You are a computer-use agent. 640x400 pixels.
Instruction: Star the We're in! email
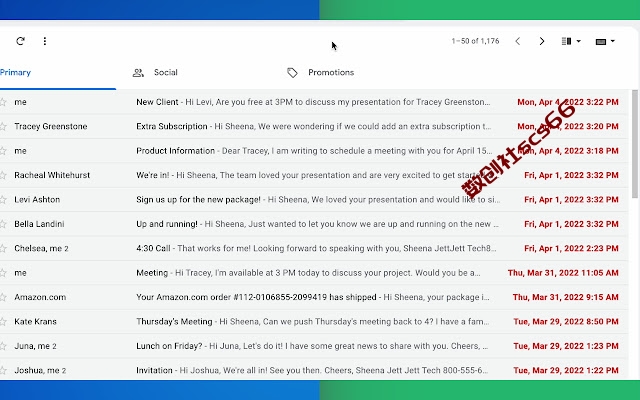2,176
